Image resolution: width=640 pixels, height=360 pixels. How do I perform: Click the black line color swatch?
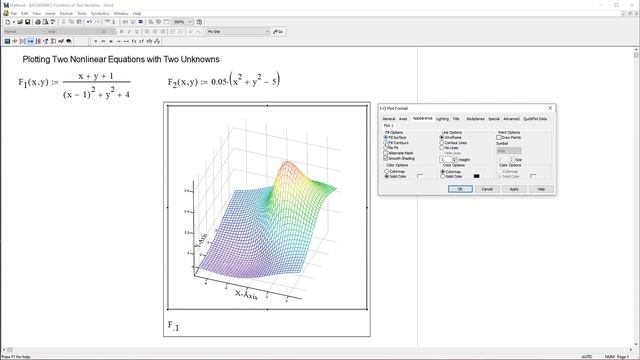click(x=476, y=176)
